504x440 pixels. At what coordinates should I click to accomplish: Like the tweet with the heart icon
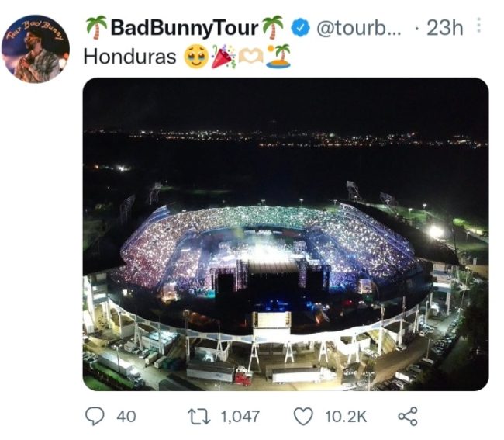(303, 417)
